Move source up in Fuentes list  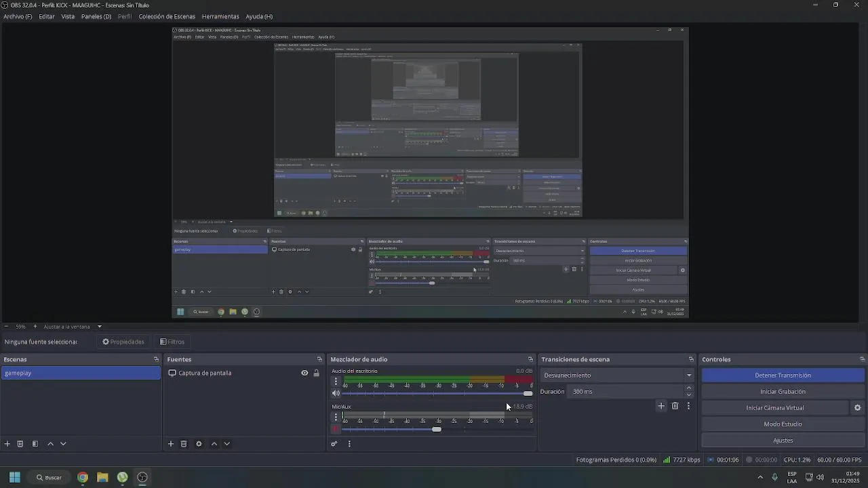(214, 444)
